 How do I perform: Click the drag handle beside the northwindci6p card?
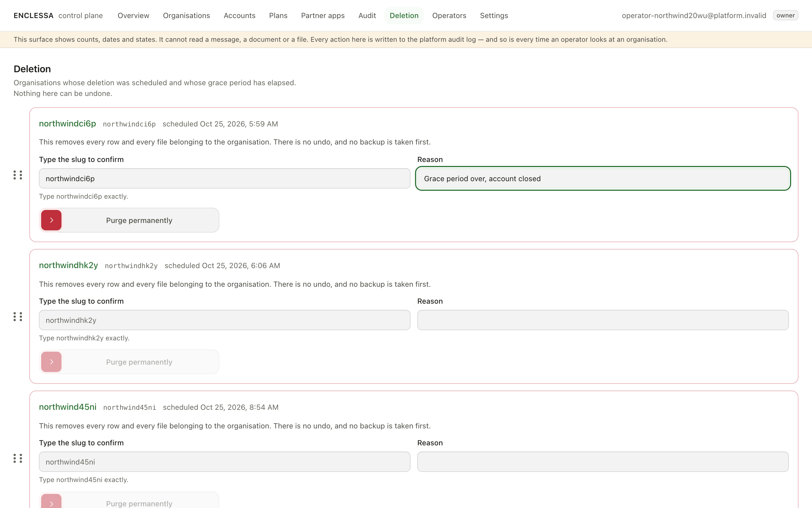(18, 175)
